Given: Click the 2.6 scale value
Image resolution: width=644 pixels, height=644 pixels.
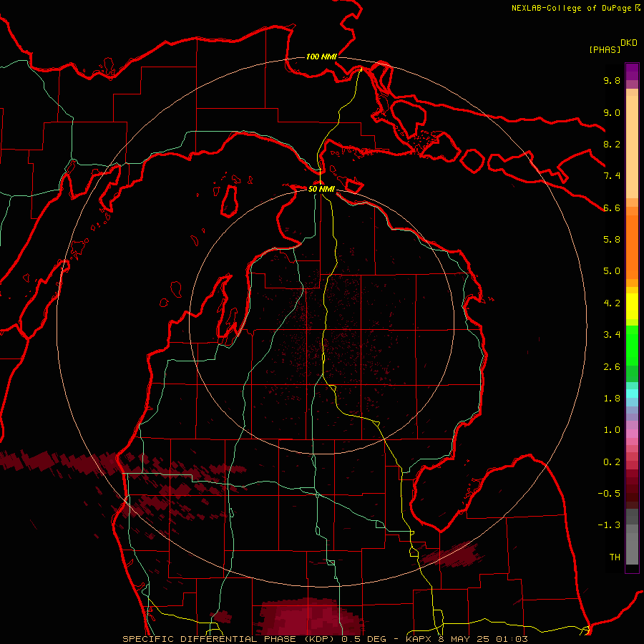Looking at the screenshot, I should pyautogui.click(x=612, y=367).
